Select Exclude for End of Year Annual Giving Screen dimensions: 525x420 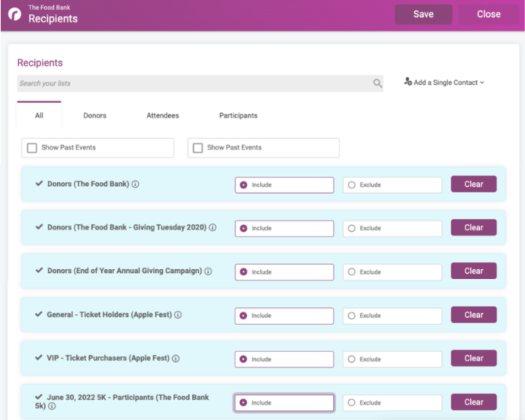tap(392, 272)
